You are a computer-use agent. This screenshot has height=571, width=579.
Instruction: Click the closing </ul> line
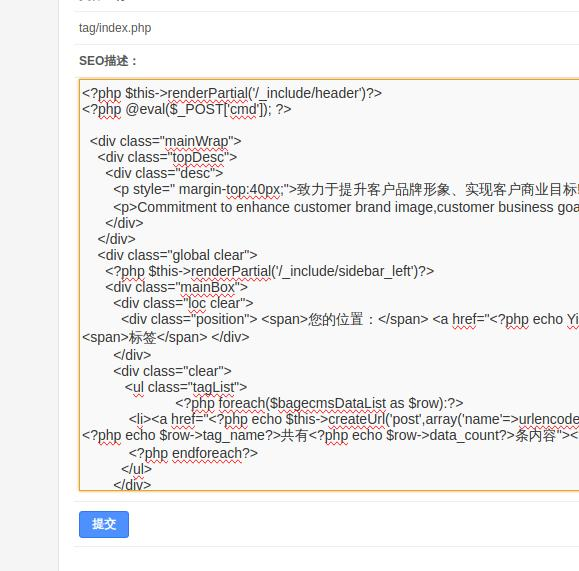(136, 469)
